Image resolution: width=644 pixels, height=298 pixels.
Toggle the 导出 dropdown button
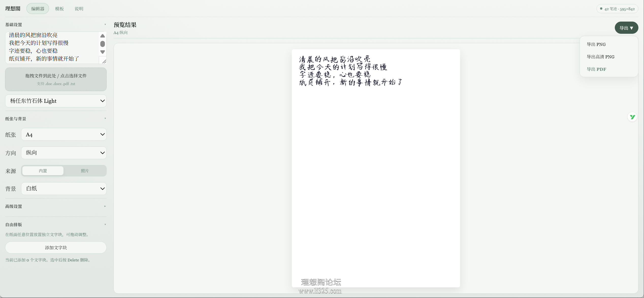tap(626, 28)
